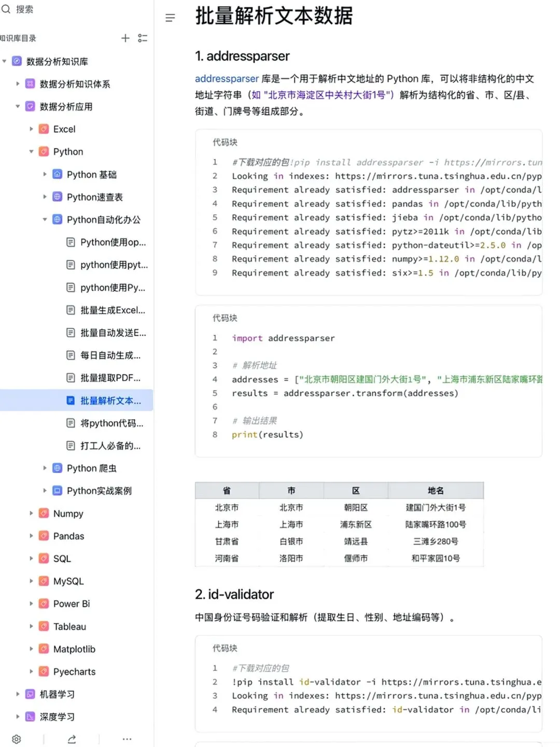560x747 pixels.
Task: Open the python使用Py... document
Action: point(106,287)
